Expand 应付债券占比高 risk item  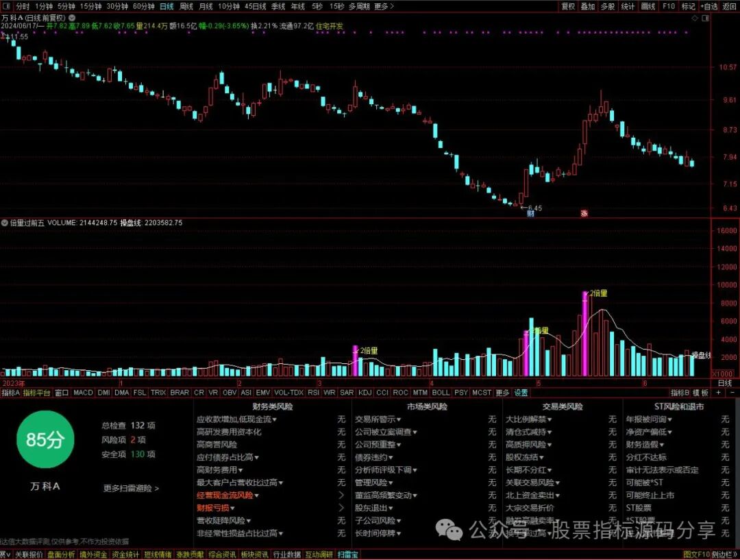pos(228,457)
